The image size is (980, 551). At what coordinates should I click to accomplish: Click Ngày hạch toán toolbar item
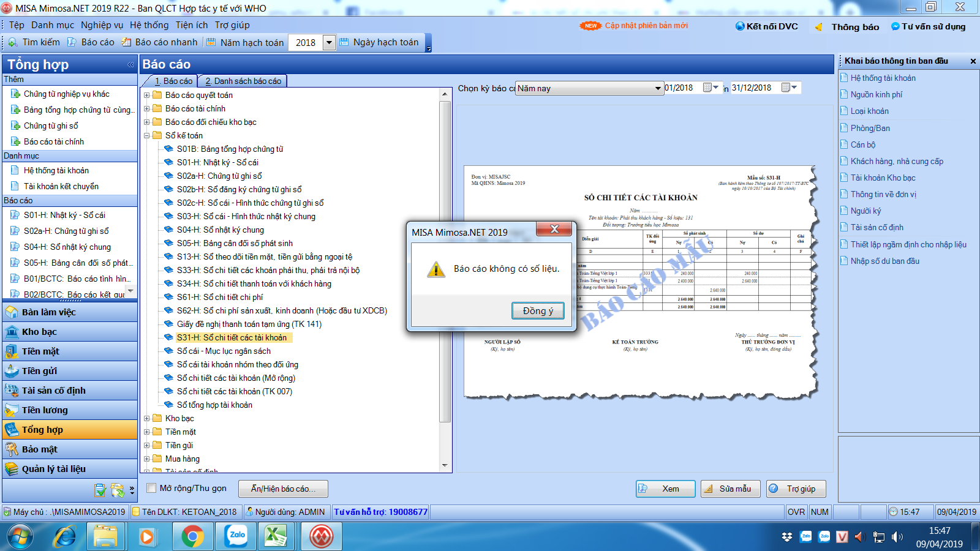click(x=379, y=42)
